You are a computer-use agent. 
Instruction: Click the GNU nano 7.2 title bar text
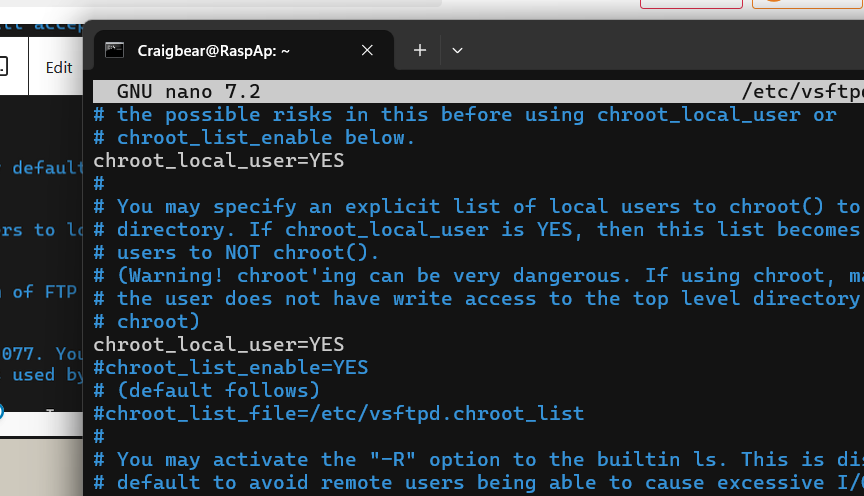[x=188, y=91]
